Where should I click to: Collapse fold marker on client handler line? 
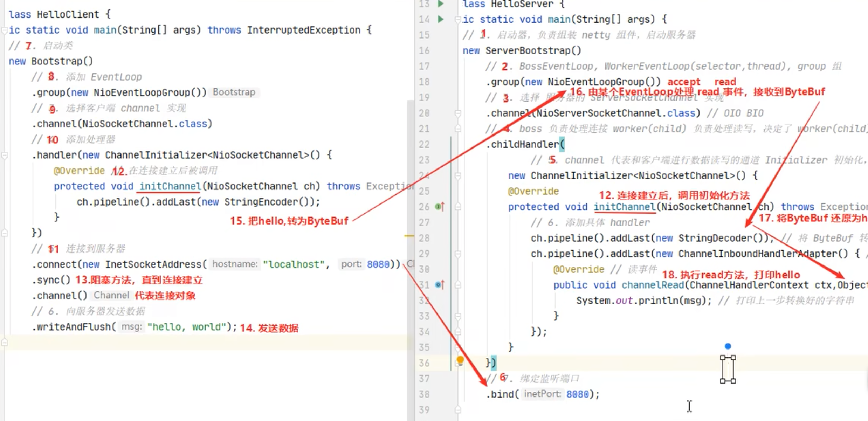coord(5,155)
